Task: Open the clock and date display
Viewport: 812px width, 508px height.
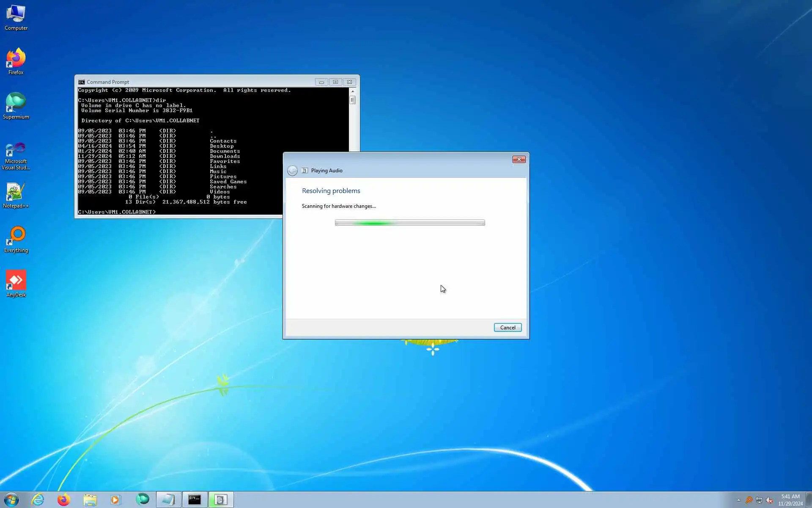Action: click(x=790, y=500)
